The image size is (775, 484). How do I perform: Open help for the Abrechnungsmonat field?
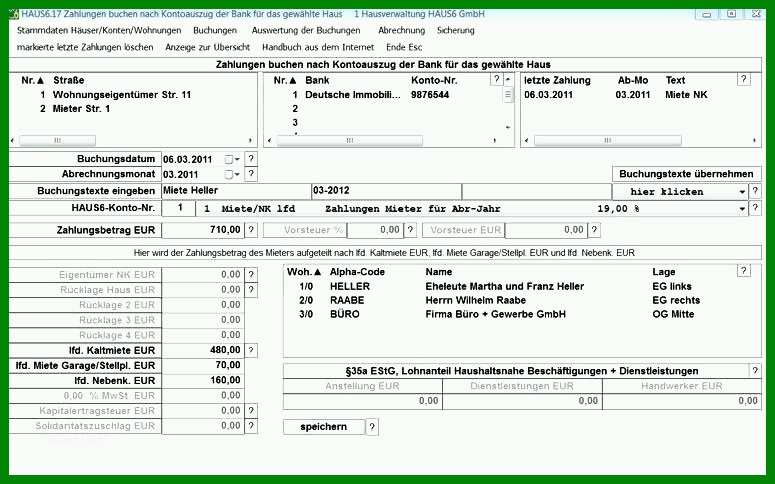pos(251,174)
